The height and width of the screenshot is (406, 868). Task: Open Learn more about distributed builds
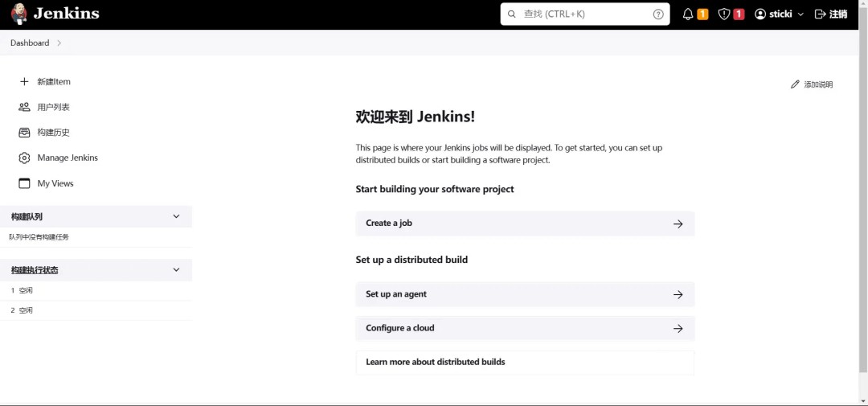coord(525,363)
